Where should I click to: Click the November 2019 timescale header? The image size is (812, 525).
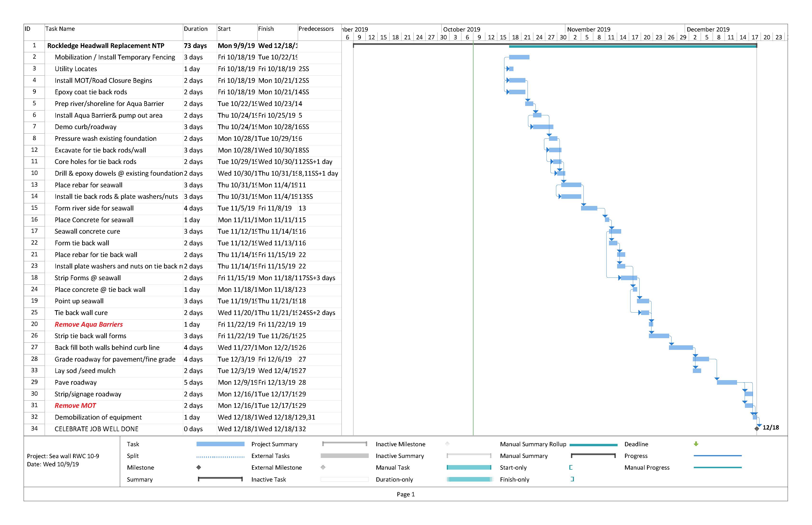[x=588, y=29]
